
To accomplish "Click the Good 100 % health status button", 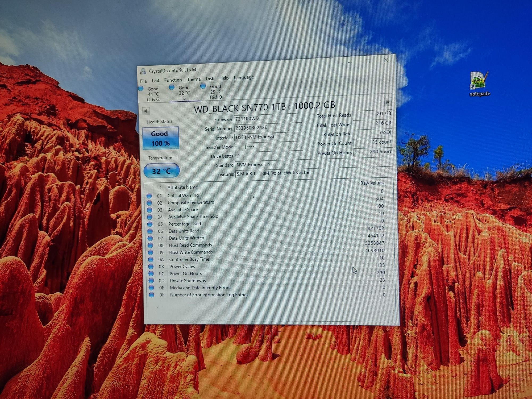I will pos(160,138).
